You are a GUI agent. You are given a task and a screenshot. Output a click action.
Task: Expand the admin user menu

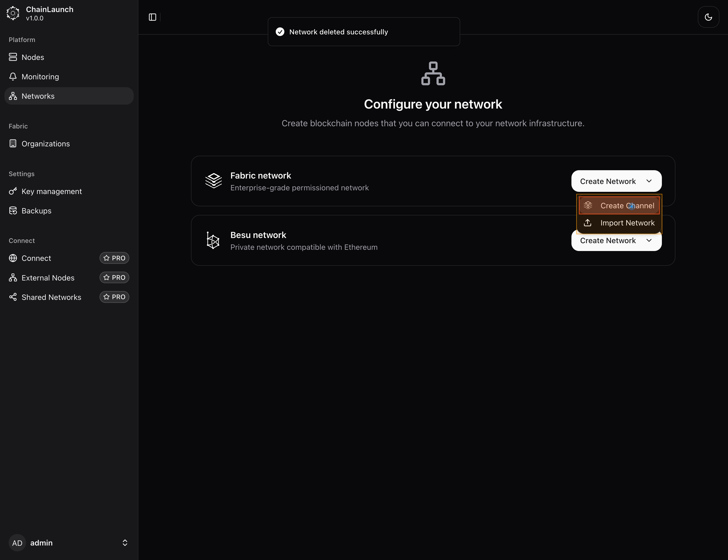pyautogui.click(x=125, y=543)
